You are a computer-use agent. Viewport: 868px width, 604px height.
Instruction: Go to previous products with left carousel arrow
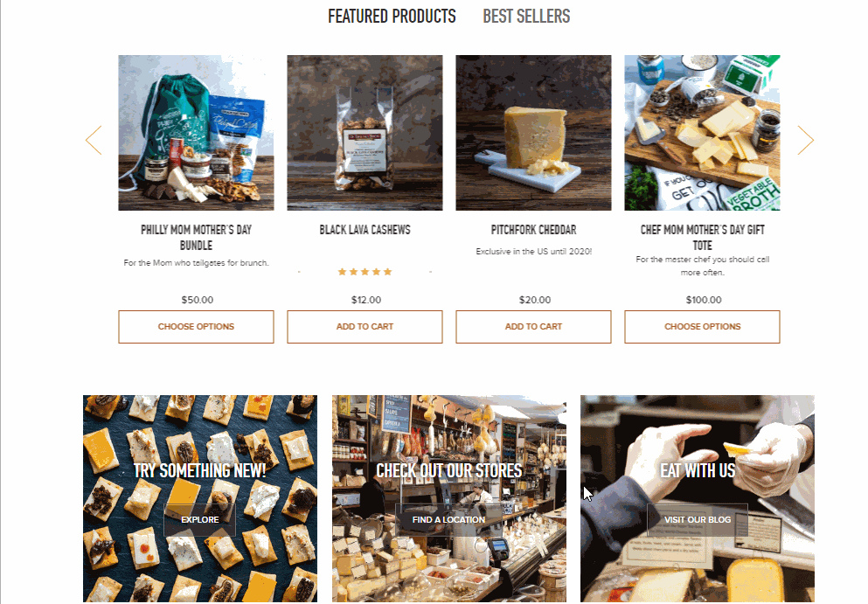click(x=94, y=140)
